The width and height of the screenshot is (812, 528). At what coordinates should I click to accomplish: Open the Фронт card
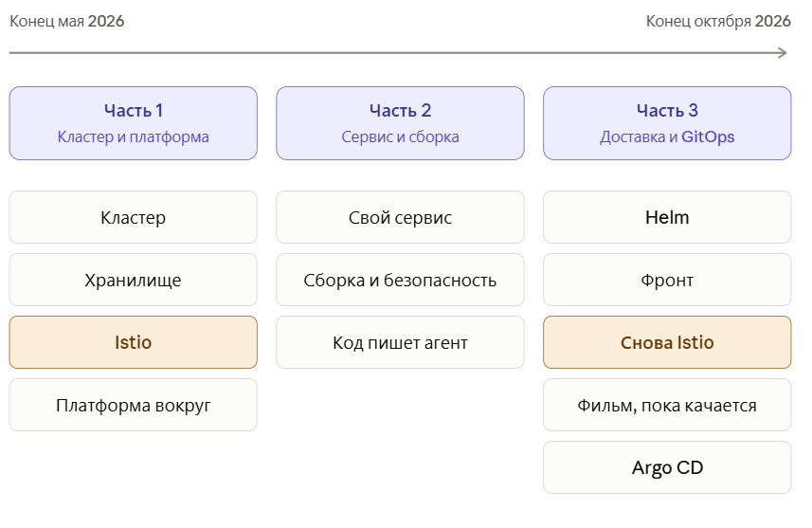click(x=667, y=280)
